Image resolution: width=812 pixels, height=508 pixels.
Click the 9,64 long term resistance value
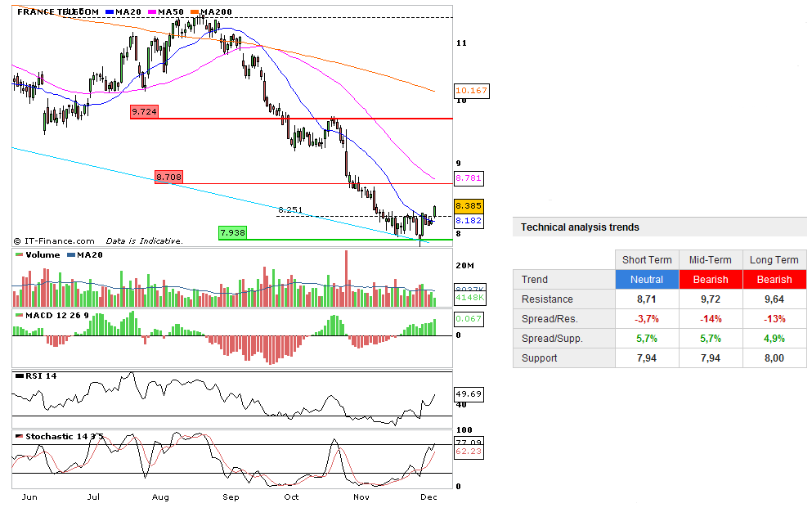click(774, 299)
